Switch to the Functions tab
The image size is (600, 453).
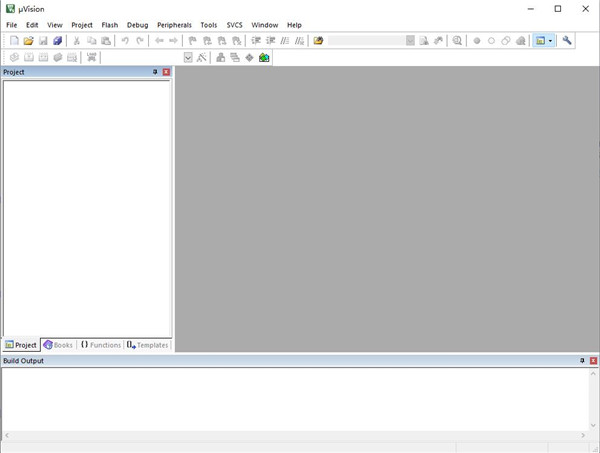pyautogui.click(x=100, y=345)
